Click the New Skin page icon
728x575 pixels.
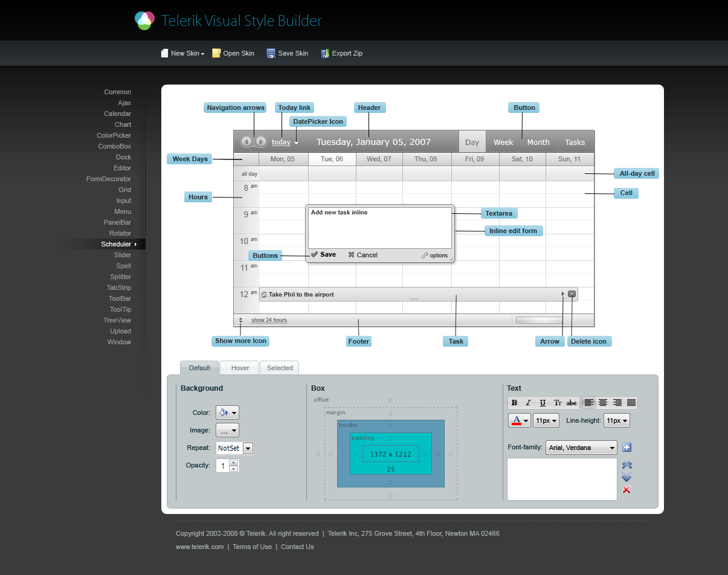point(164,53)
